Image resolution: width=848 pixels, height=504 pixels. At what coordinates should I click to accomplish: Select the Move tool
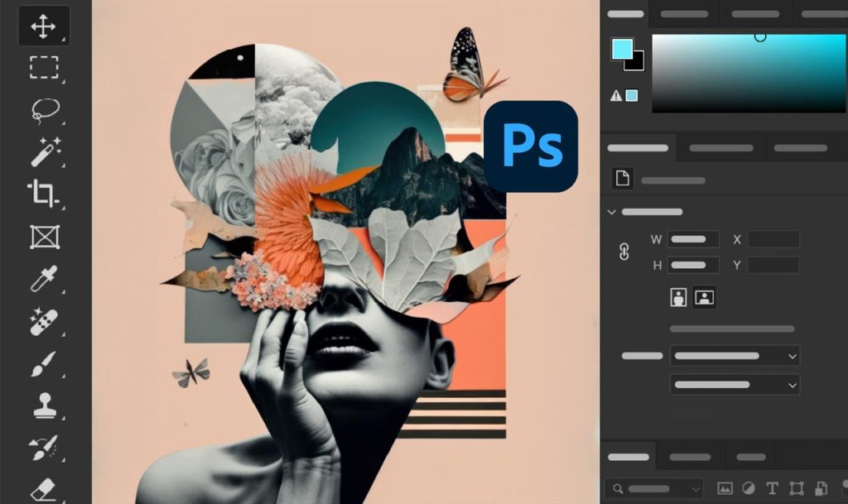tap(43, 26)
